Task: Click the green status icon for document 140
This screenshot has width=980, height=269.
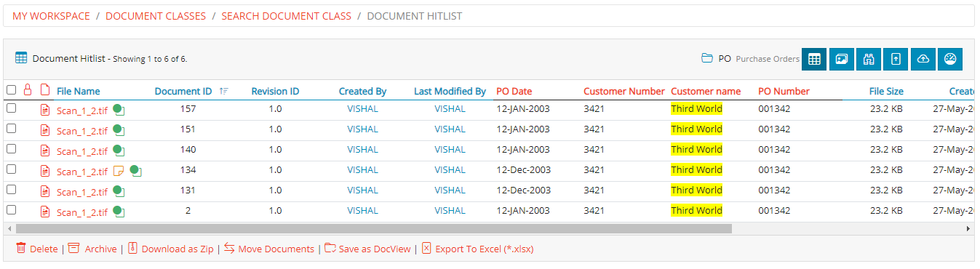Action: (119, 150)
